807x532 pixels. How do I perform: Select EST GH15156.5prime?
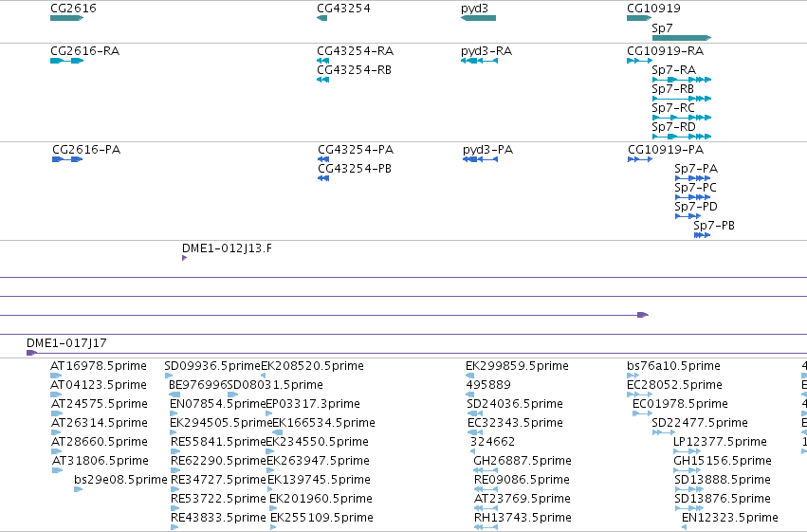[688, 470]
